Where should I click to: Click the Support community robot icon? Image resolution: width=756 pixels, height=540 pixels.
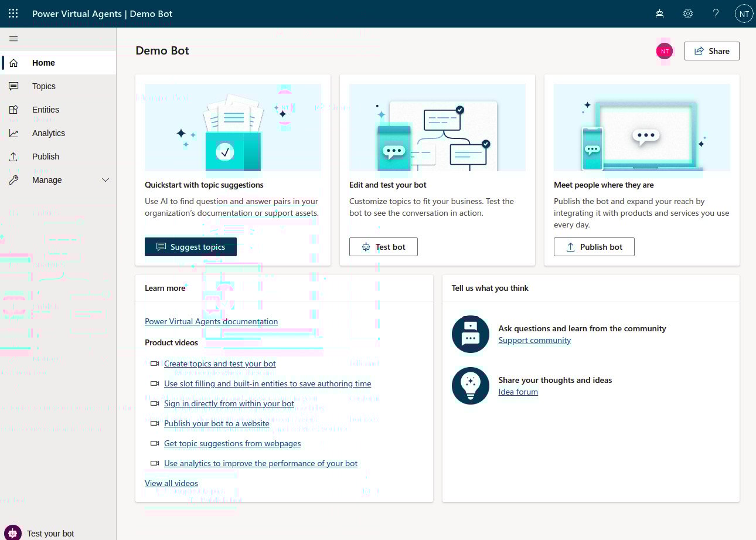coord(471,334)
